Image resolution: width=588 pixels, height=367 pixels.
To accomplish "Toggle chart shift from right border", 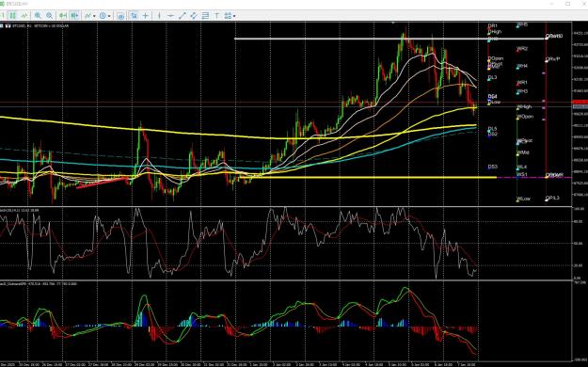I will (x=74, y=16).
